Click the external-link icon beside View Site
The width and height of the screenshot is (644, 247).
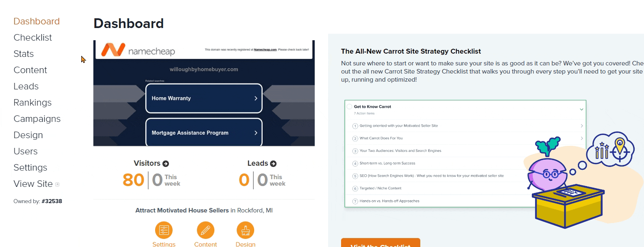click(x=57, y=184)
